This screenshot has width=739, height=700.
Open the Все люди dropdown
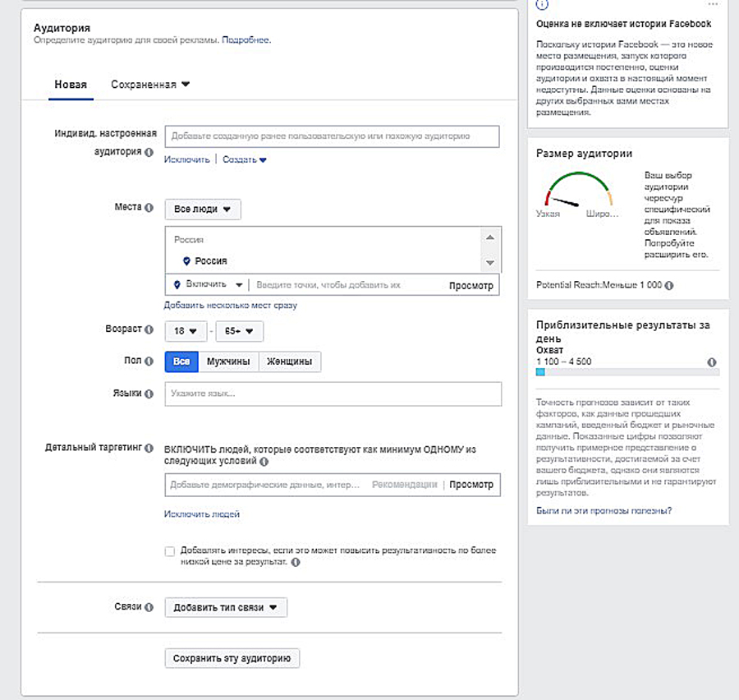(x=202, y=210)
